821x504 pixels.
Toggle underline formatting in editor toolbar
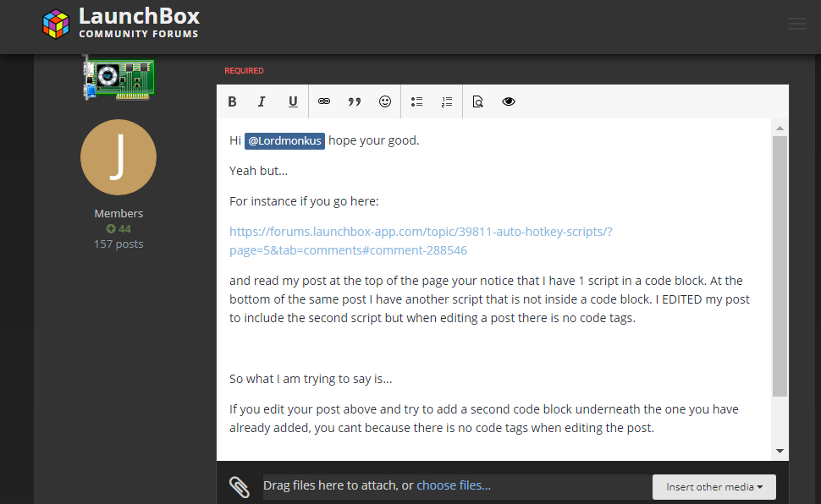[293, 101]
